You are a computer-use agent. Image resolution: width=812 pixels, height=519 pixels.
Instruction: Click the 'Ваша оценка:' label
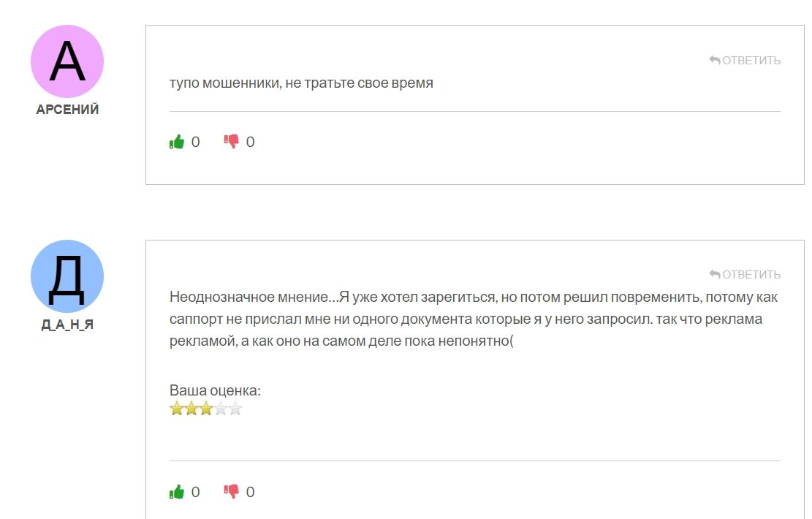point(215,391)
